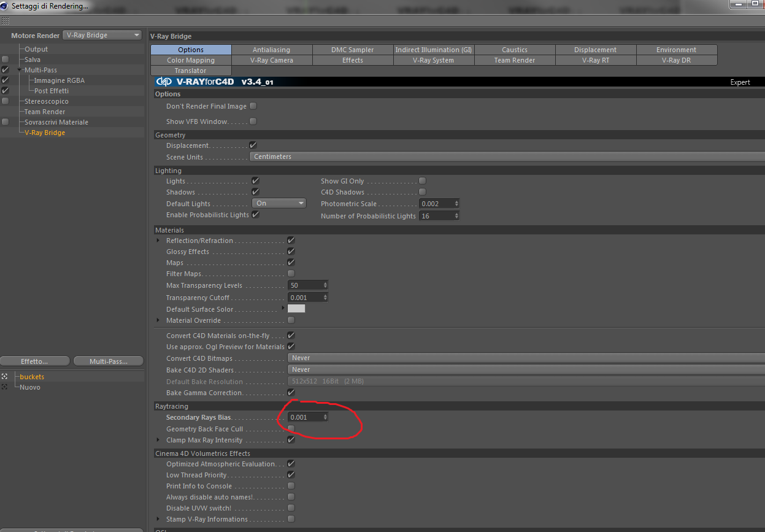
Task: Click the Effetto... button
Action: tap(34, 361)
